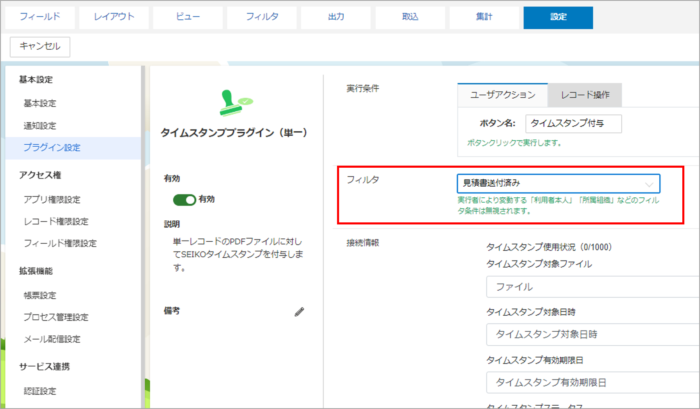700x409 pixels.
Task: Click the アクセス権 section heading
Action: click(40, 175)
